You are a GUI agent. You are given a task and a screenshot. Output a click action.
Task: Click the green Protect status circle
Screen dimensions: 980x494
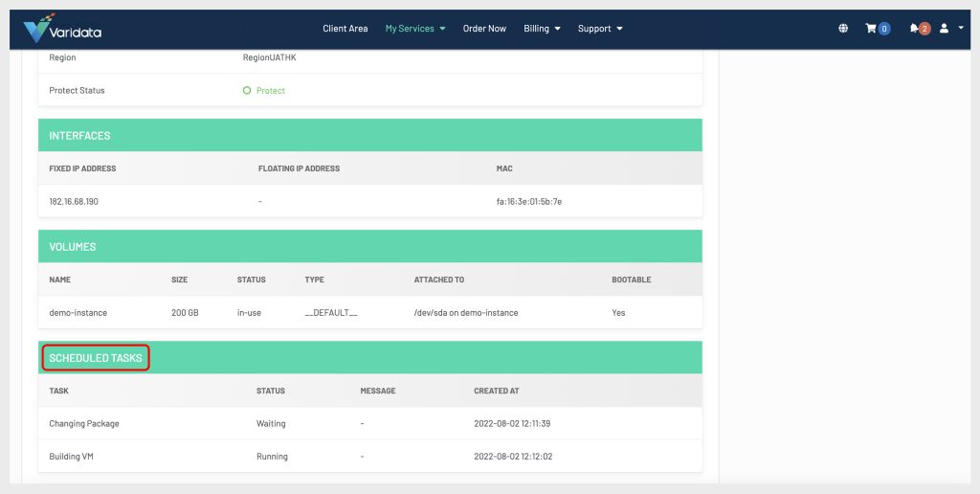click(247, 91)
